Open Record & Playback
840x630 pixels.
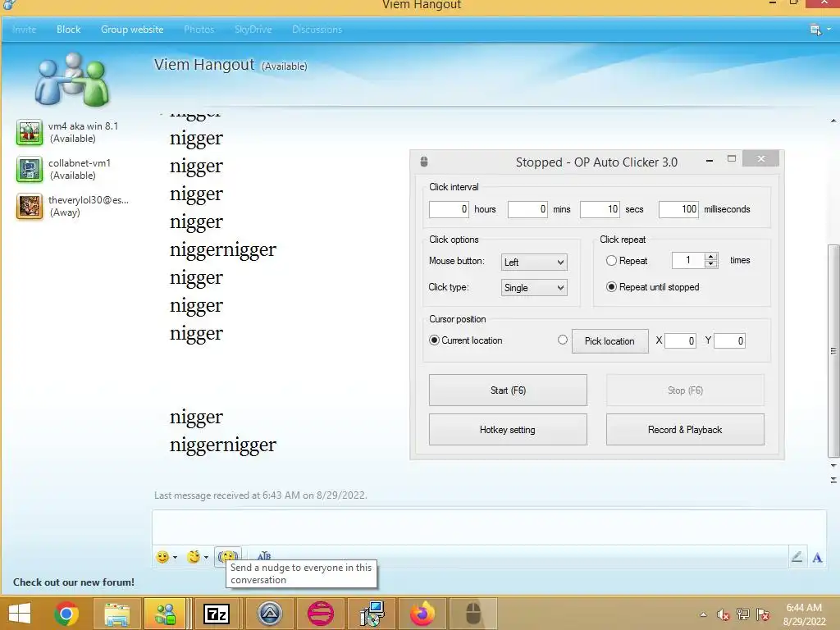685,430
